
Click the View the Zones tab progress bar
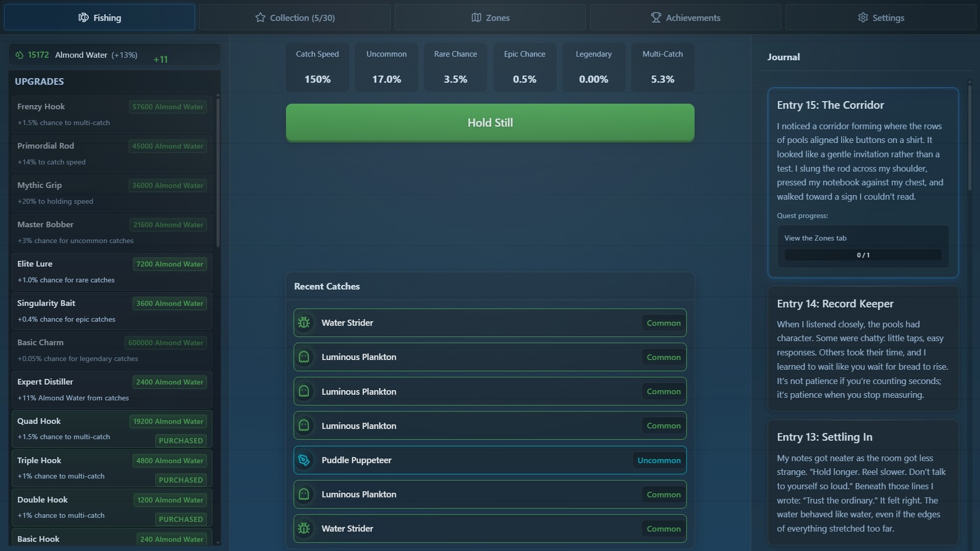[x=863, y=255]
